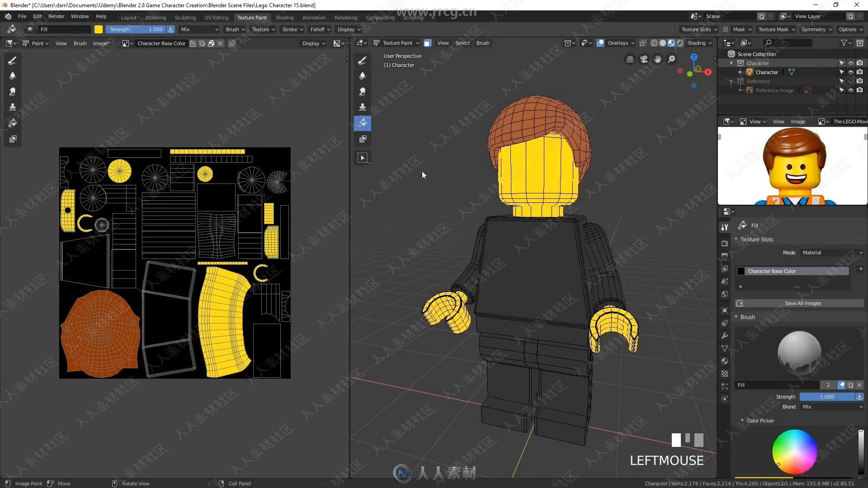Select the Clone tool in the 3D viewport toolbar
The height and width of the screenshot is (488, 868).
point(363,107)
